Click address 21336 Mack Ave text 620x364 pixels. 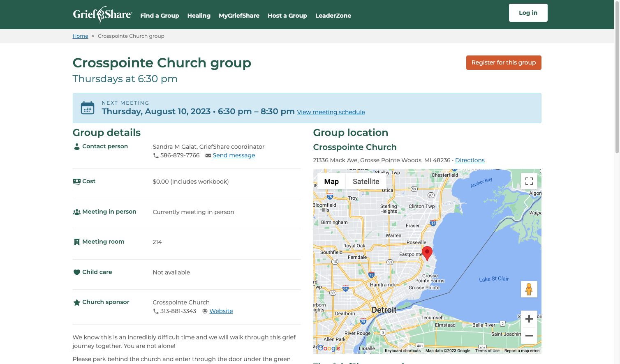(382, 160)
